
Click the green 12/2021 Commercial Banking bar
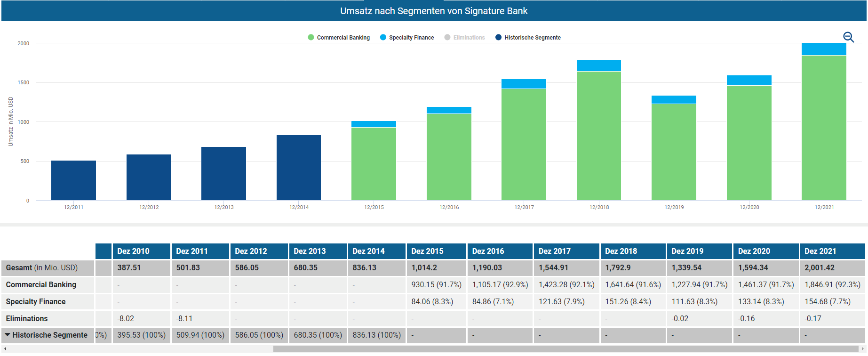824,127
